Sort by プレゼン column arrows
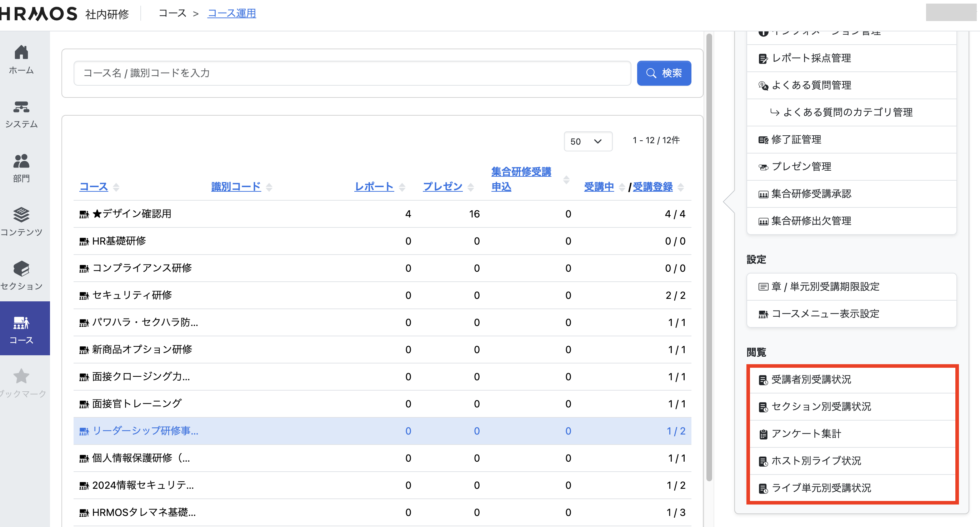This screenshot has height=527, width=980. tap(471, 187)
